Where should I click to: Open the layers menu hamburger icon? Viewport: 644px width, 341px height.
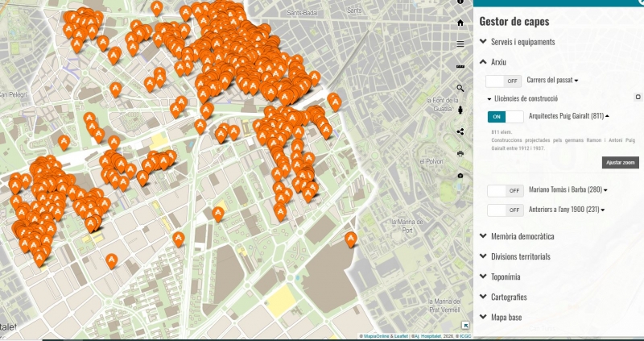460,44
